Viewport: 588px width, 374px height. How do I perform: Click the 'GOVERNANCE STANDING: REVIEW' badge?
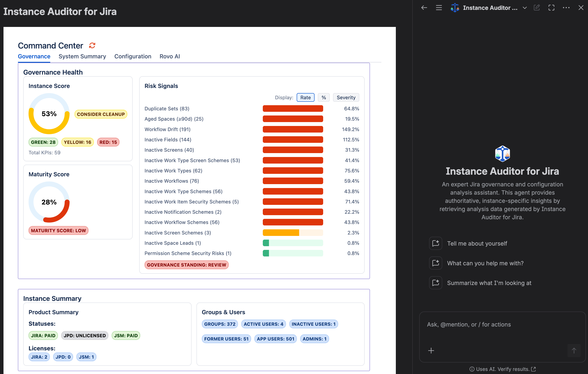[187, 265]
